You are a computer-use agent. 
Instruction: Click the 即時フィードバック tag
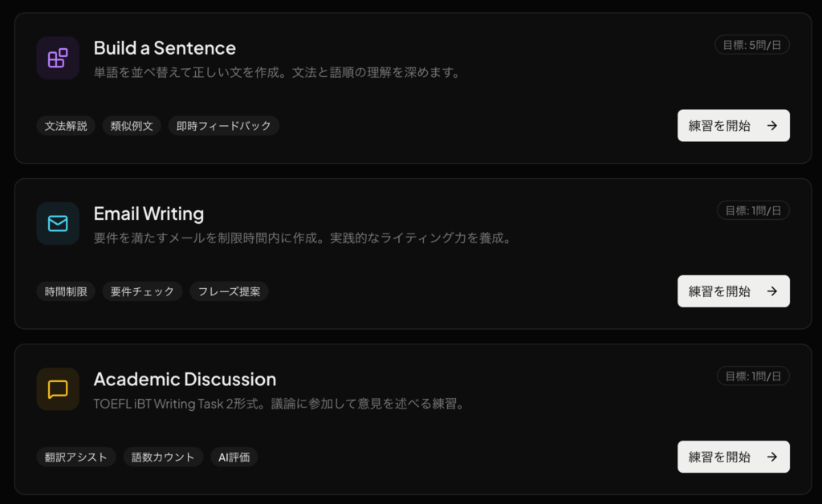(x=223, y=125)
